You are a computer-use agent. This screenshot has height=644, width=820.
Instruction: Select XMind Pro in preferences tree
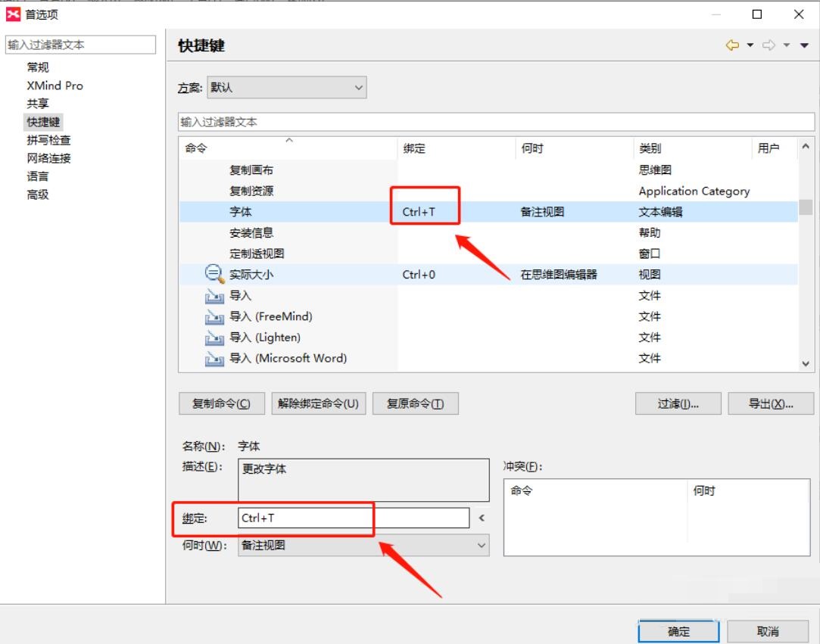coord(55,86)
